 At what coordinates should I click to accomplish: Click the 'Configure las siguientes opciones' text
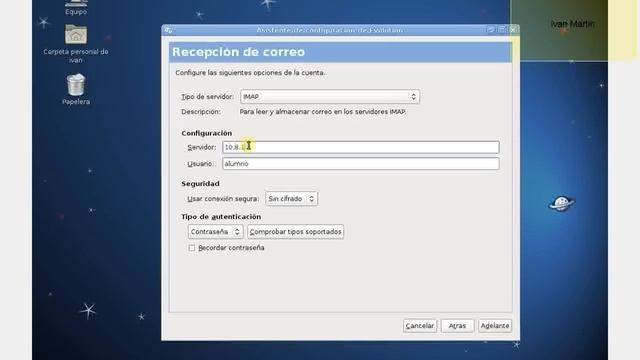tap(251, 73)
